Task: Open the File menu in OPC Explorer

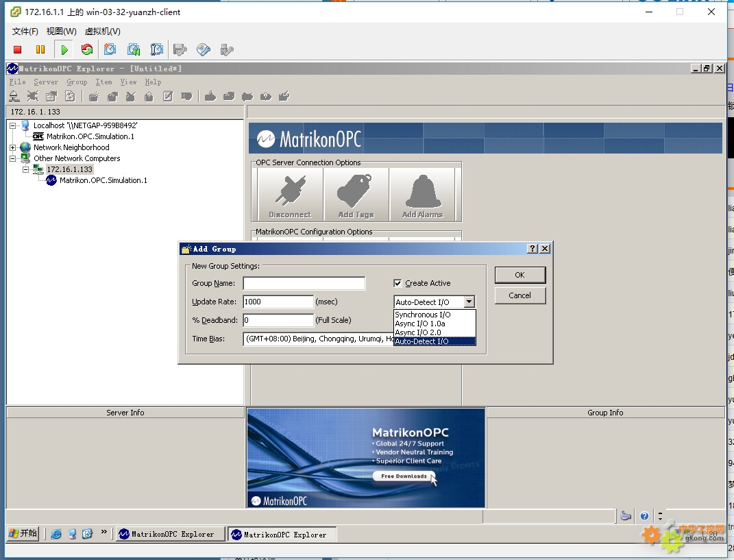Action: click(18, 82)
